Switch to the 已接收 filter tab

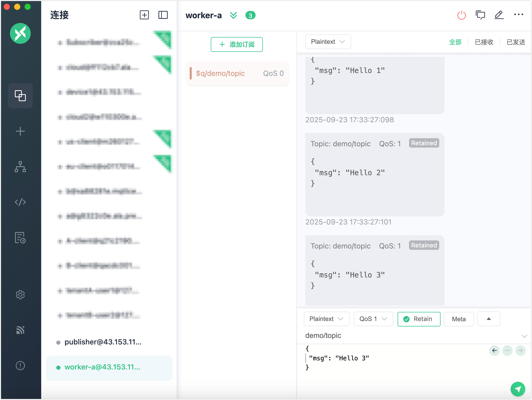[484, 42]
